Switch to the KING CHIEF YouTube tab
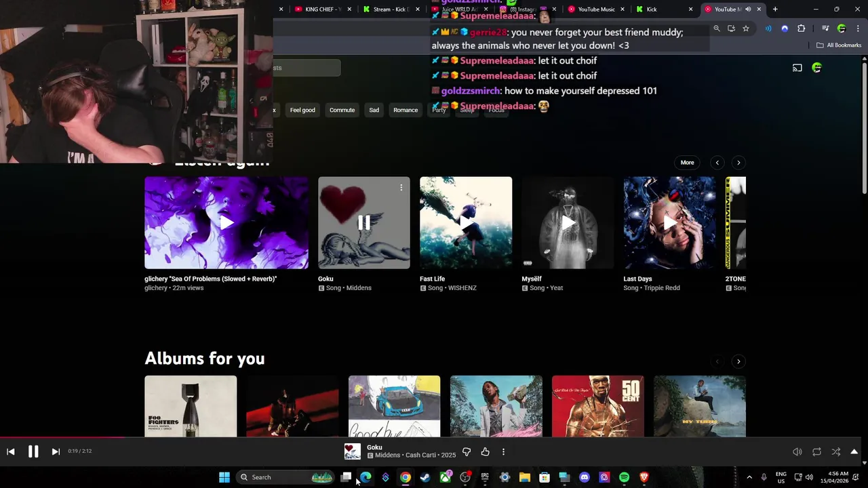The height and width of the screenshot is (488, 868). 323,9
